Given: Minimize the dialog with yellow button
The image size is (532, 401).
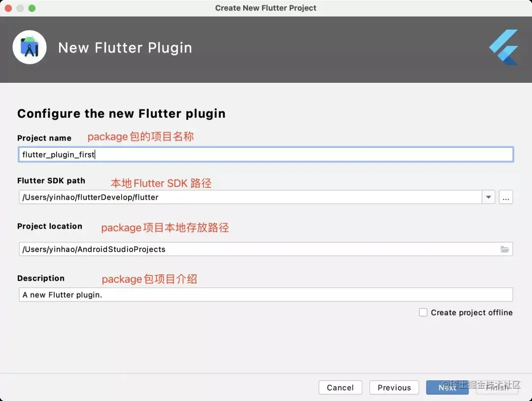Looking at the screenshot, I should pos(20,8).
